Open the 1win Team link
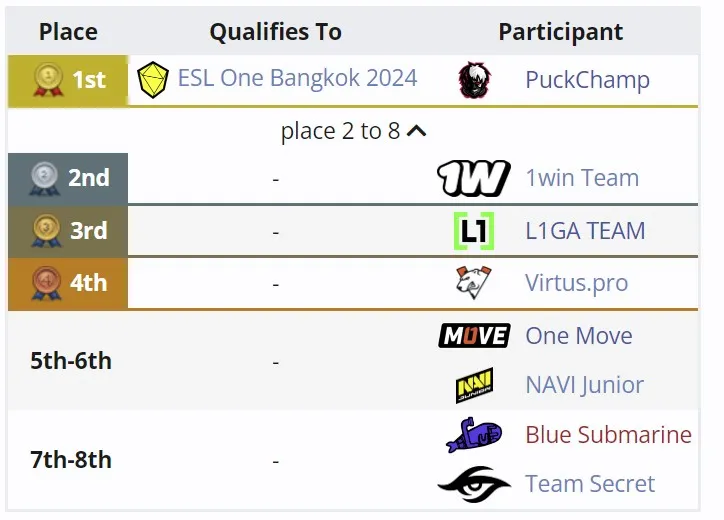 [582, 178]
